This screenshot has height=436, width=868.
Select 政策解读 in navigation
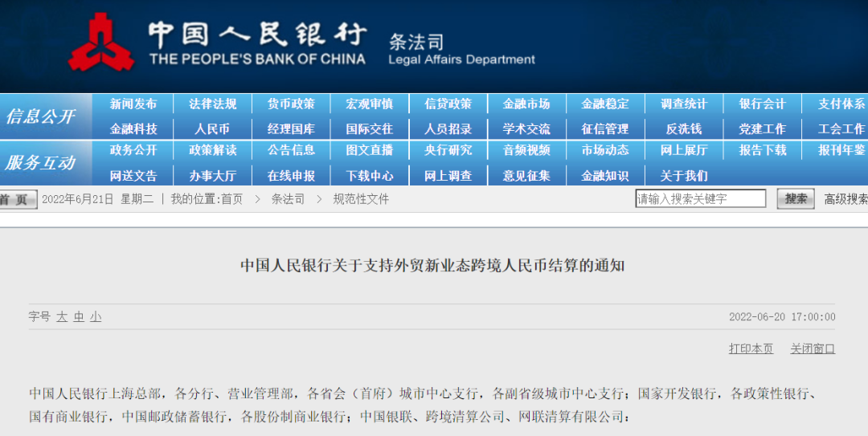[x=212, y=150]
